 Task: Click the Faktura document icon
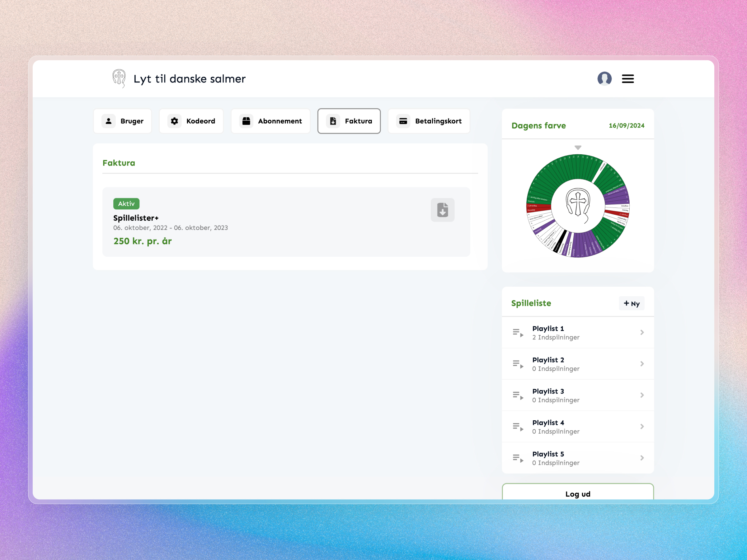(333, 121)
